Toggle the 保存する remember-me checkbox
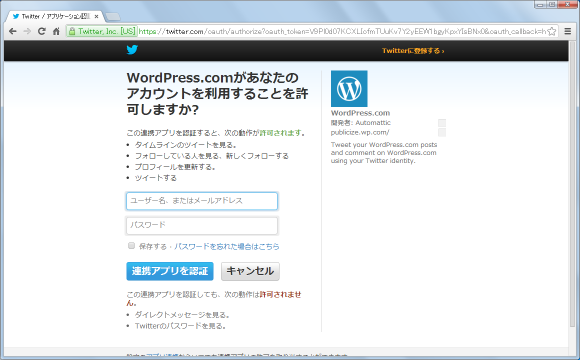This screenshot has width=580, height=360. pyautogui.click(x=131, y=246)
